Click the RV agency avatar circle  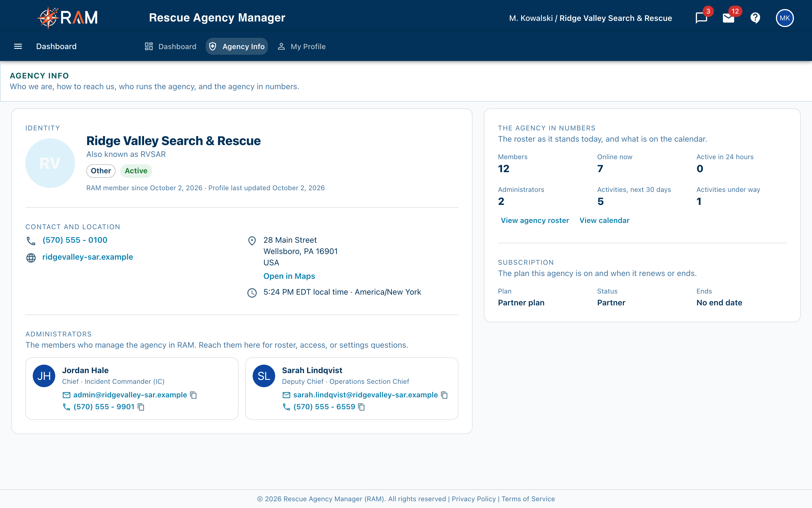click(50, 163)
